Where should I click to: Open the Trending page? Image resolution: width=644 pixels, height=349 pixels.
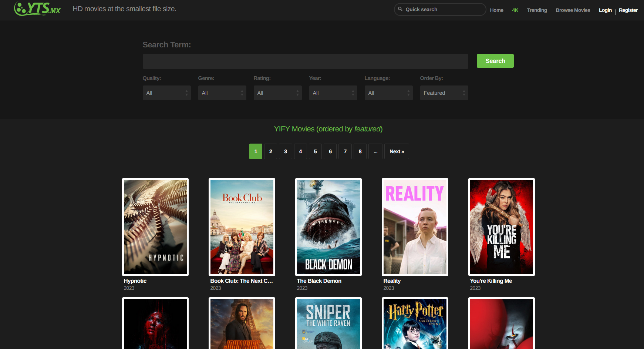(537, 10)
